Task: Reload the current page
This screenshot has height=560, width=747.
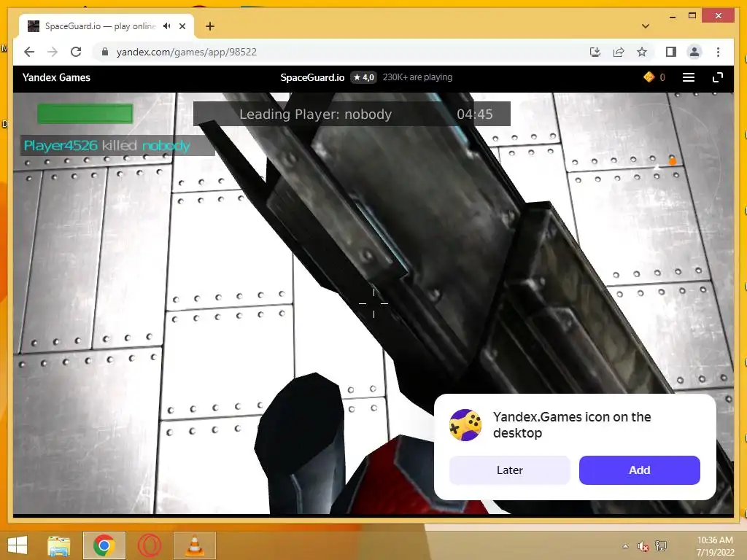Action: click(76, 52)
